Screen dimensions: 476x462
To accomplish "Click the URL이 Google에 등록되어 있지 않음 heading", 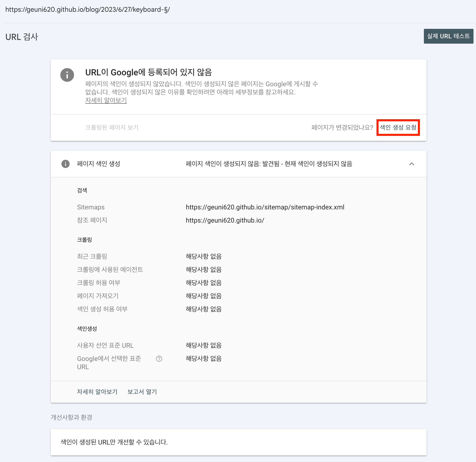I will tap(149, 72).
